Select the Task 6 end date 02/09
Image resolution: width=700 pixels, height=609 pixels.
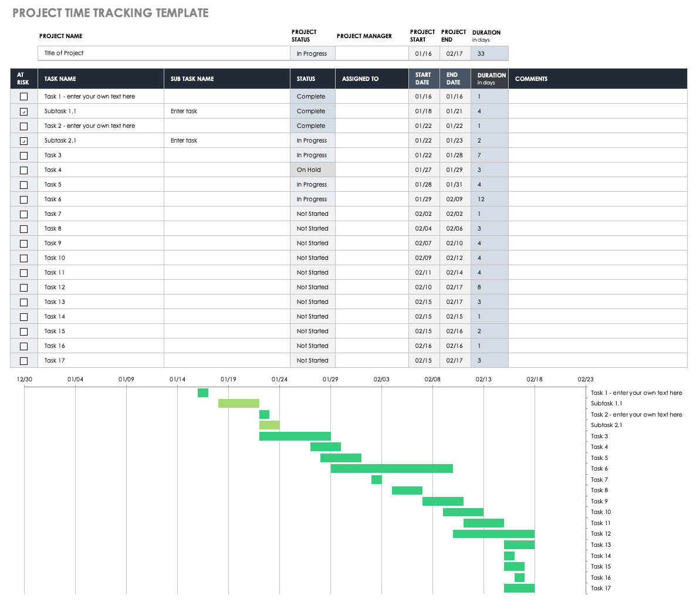454,199
